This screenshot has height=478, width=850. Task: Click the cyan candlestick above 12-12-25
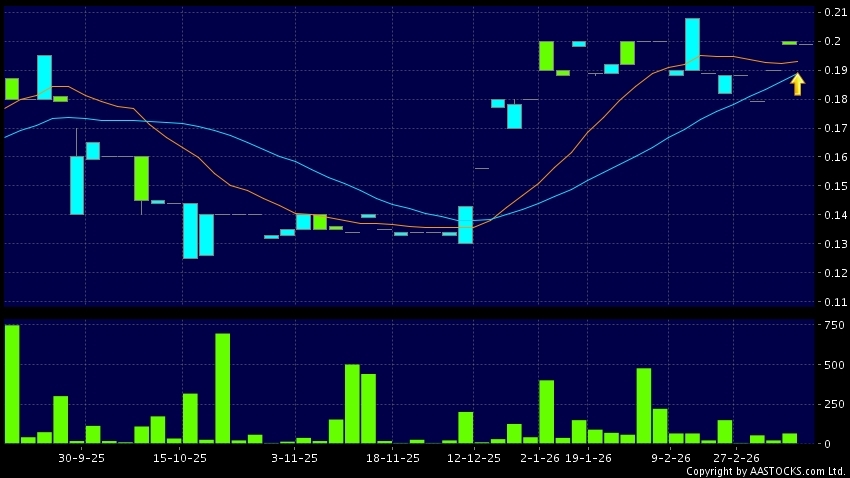465,225
